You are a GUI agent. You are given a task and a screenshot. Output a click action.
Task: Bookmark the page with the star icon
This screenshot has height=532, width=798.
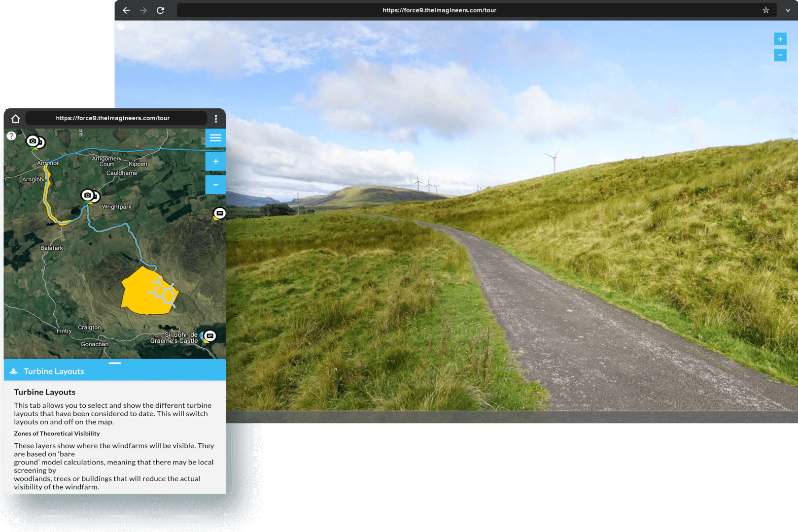765,10
